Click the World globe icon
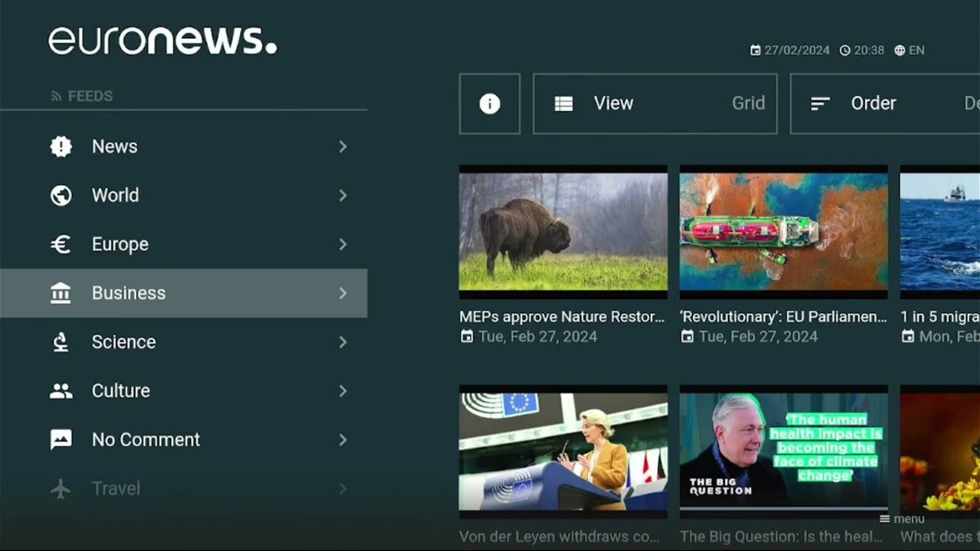This screenshot has height=551, width=980. click(x=61, y=195)
